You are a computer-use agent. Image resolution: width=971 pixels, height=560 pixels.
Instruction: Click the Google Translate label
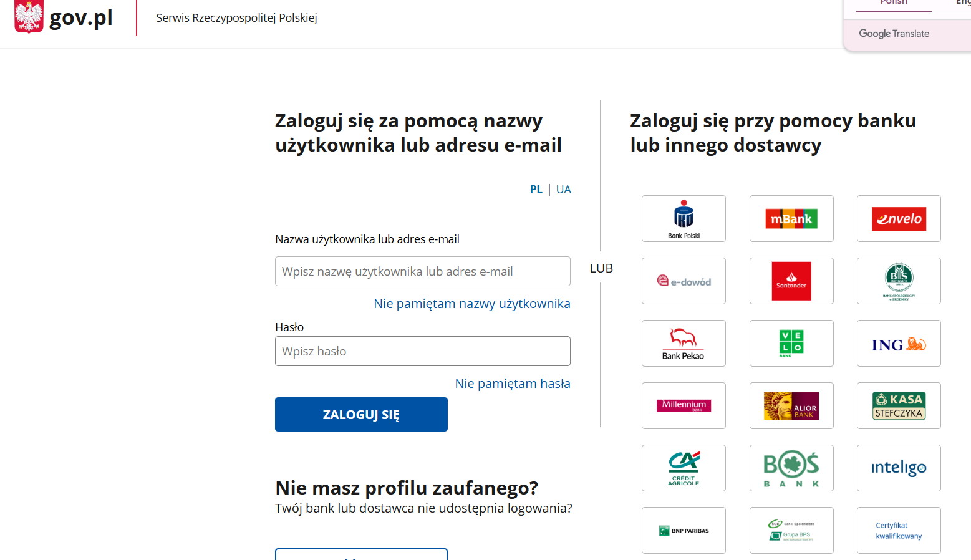coord(894,34)
